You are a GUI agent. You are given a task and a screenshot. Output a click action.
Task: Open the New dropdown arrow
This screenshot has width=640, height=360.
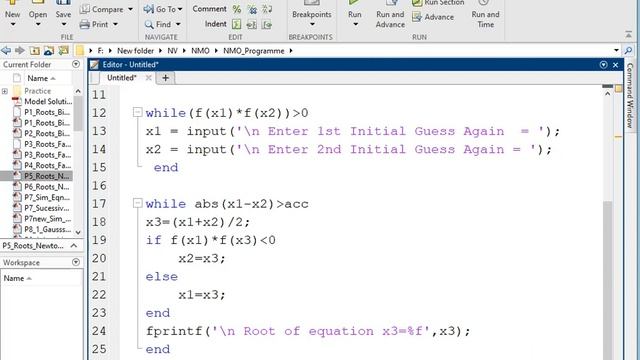click(13, 25)
